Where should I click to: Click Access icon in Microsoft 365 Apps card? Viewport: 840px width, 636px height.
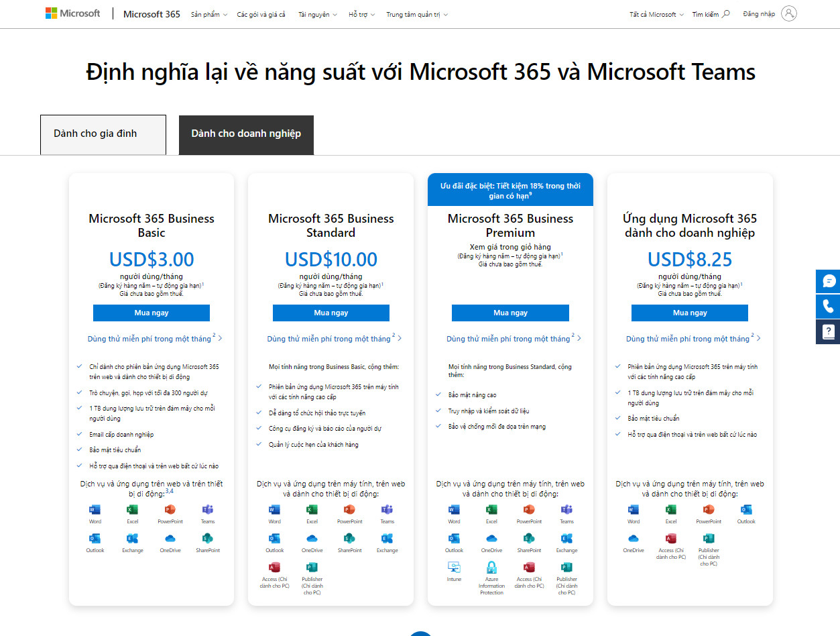tap(671, 539)
